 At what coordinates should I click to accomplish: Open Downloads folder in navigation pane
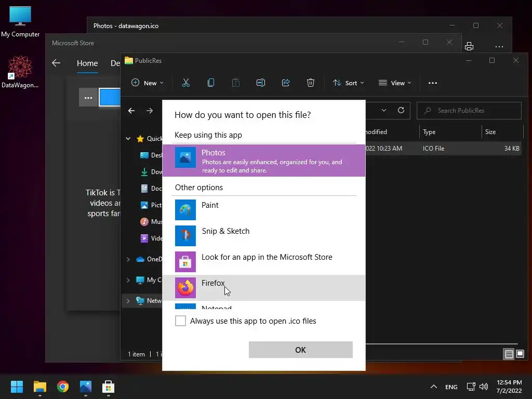pos(151,171)
